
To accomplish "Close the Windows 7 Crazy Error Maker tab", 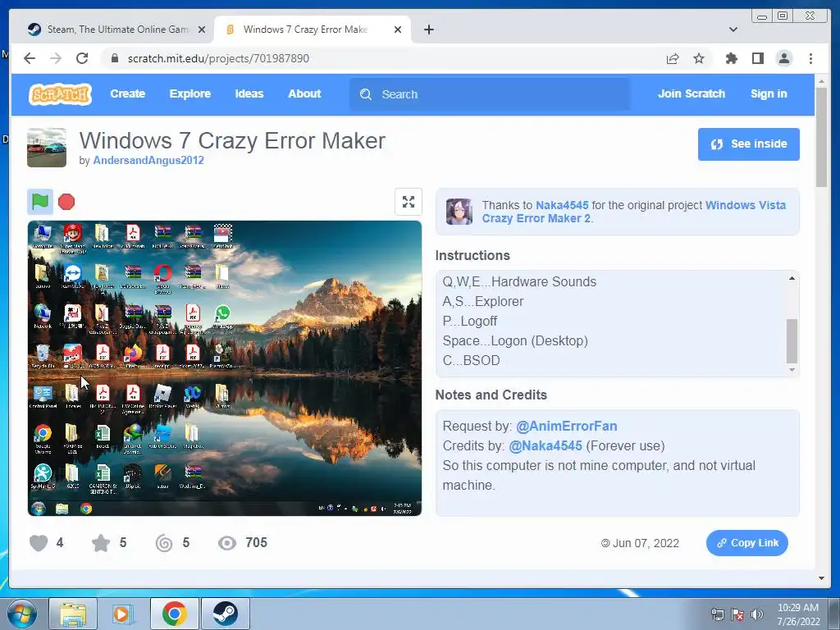I will pyautogui.click(x=398, y=30).
